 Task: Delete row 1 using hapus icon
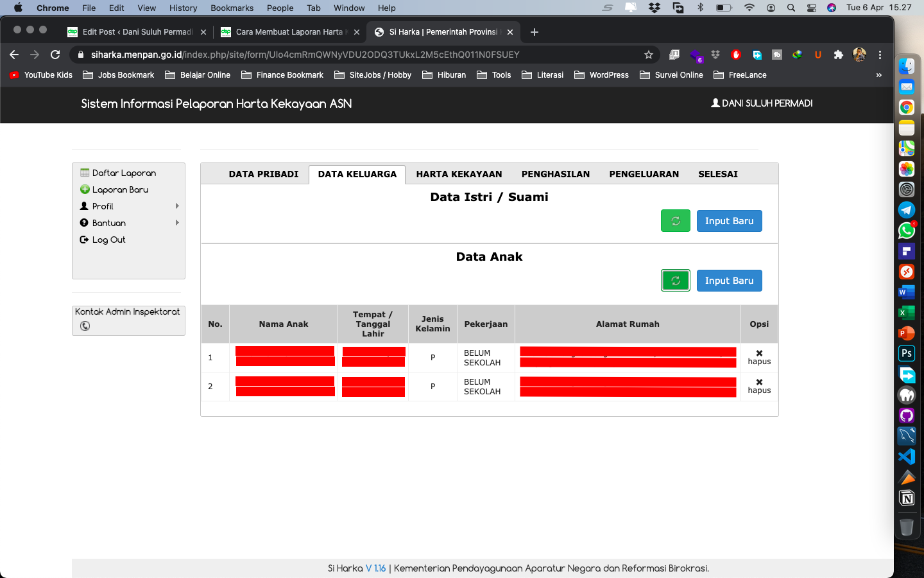[x=759, y=354]
